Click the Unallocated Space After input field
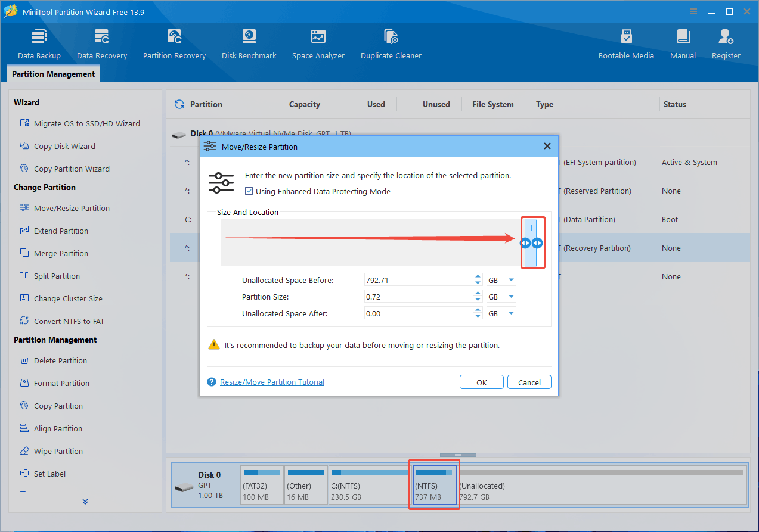 pos(419,313)
